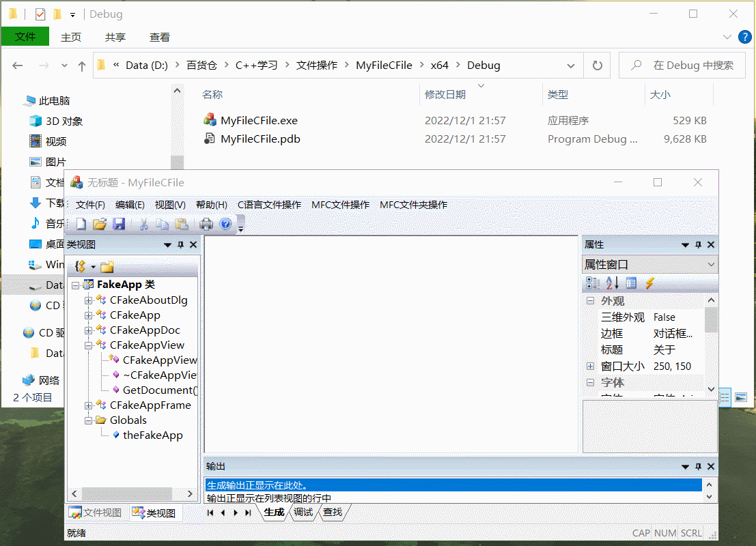
Task: Open the 属性窗口 combo box dropdown
Action: (711, 265)
